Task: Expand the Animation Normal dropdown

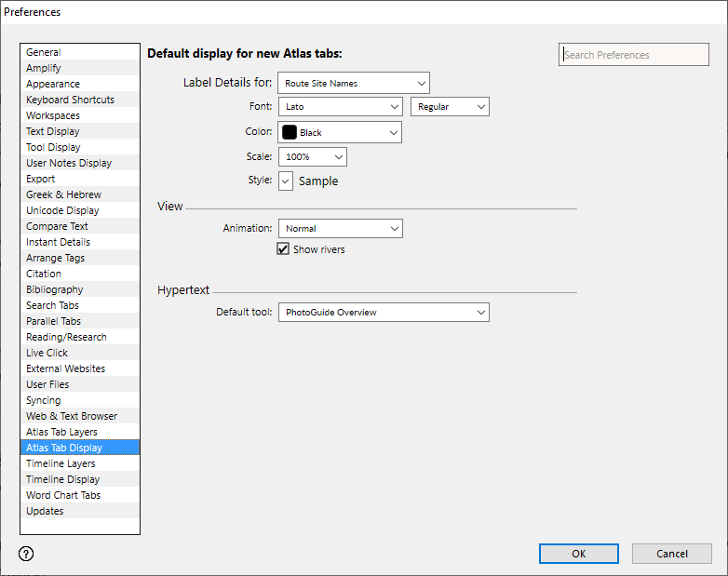Action: click(339, 229)
